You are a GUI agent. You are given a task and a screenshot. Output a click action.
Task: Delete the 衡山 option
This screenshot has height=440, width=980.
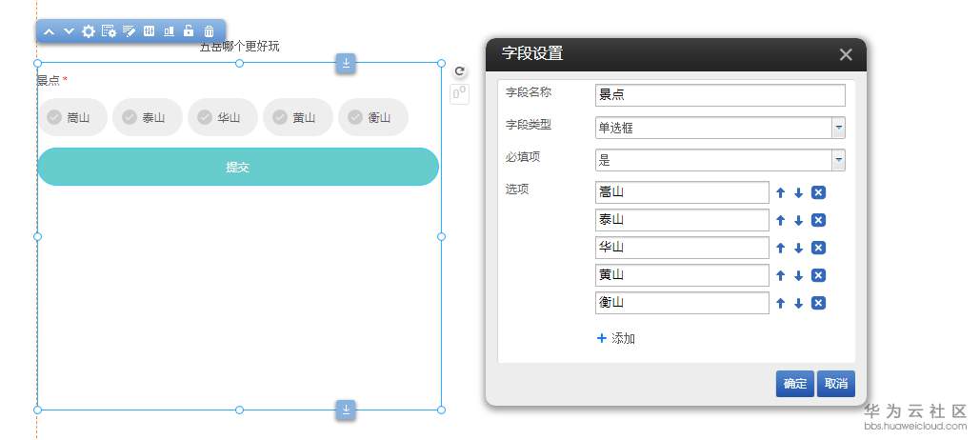point(818,303)
